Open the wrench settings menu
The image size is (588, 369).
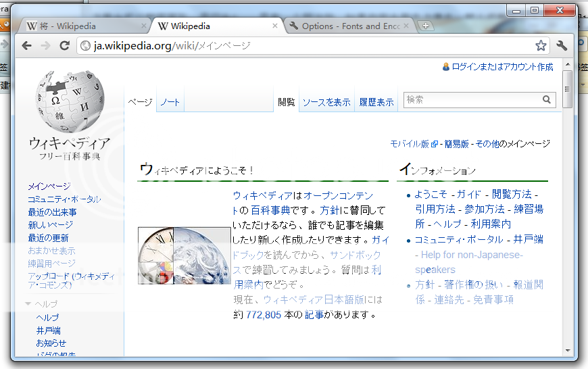tap(562, 46)
